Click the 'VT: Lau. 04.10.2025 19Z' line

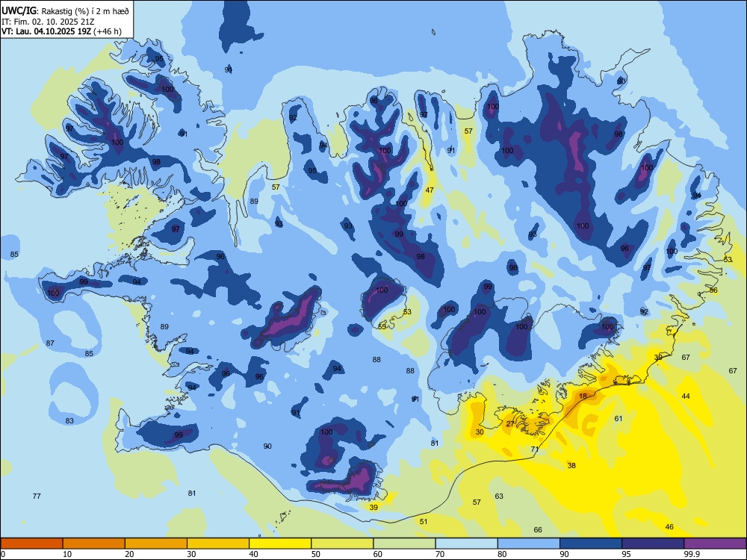(61, 31)
